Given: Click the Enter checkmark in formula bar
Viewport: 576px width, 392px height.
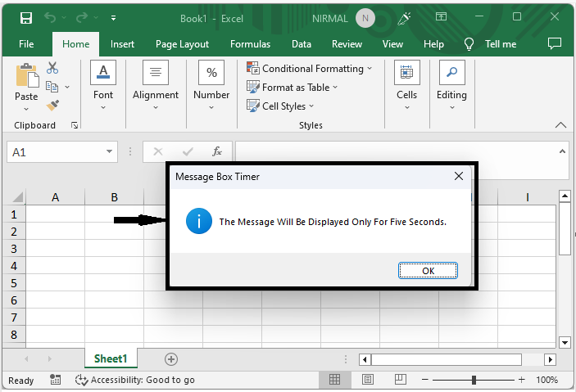Looking at the screenshot, I should tap(188, 151).
